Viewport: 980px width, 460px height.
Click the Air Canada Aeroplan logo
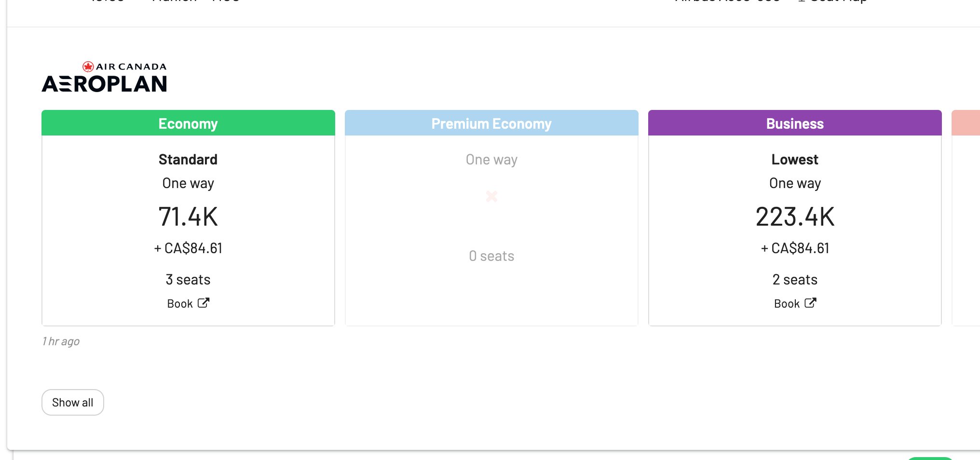[105, 78]
